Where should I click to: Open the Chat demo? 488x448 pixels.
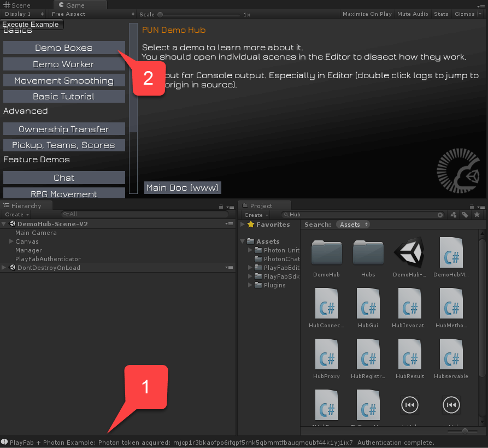[64, 178]
